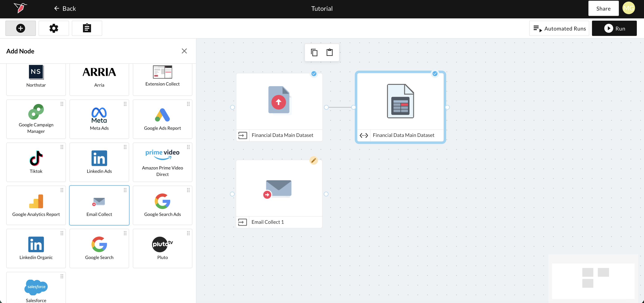The image size is (644, 303).
Task: Pick the Pluto TV node
Action: pyautogui.click(x=163, y=248)
